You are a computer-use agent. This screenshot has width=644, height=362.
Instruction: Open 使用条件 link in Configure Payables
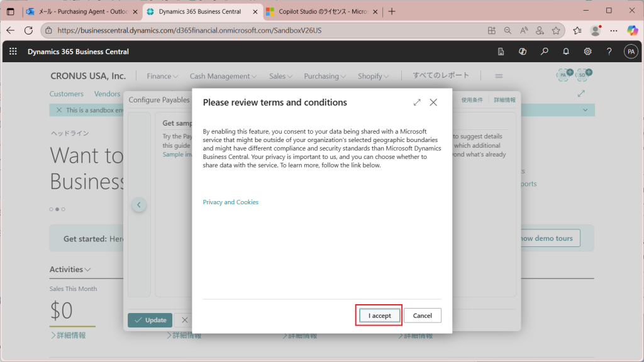coord(472,100)
